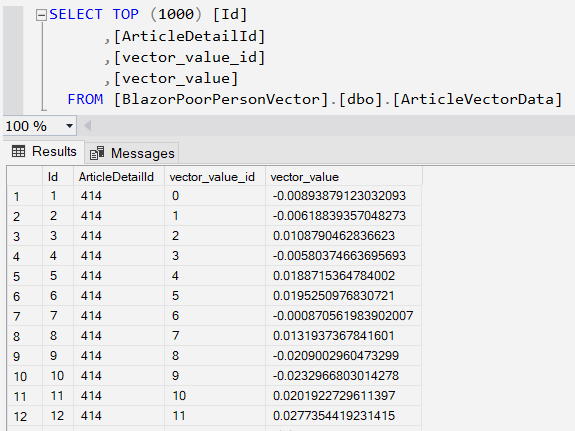The image size is (575, 431).
Task: Open the Messages tab
Action: coord(132,153)
